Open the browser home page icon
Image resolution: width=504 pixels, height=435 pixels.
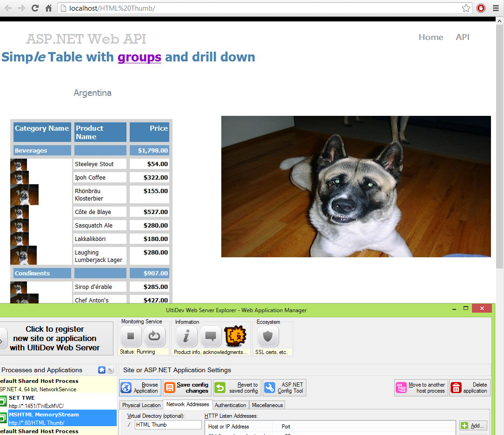(x=48, y=8)
